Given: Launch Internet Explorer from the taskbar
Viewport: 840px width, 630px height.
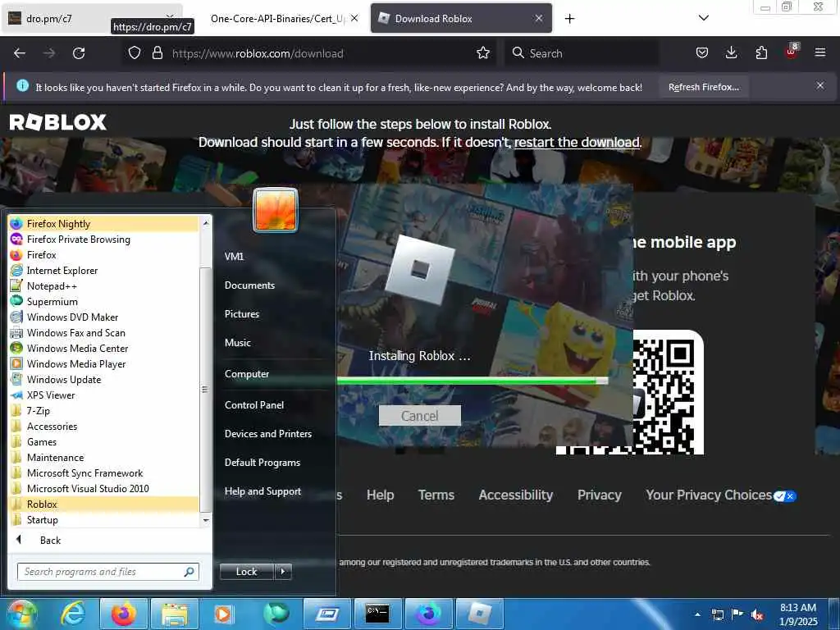Looking at the screenshot, I should point(72,614).
